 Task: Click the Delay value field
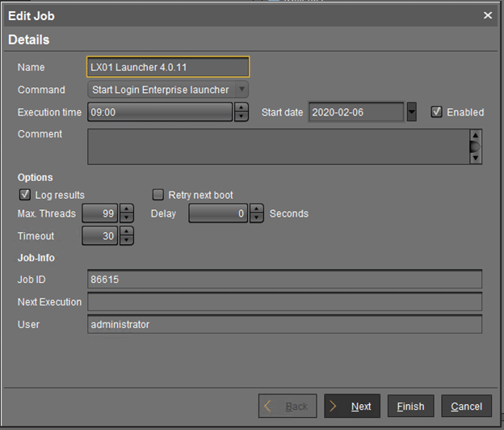coord(218,213)
